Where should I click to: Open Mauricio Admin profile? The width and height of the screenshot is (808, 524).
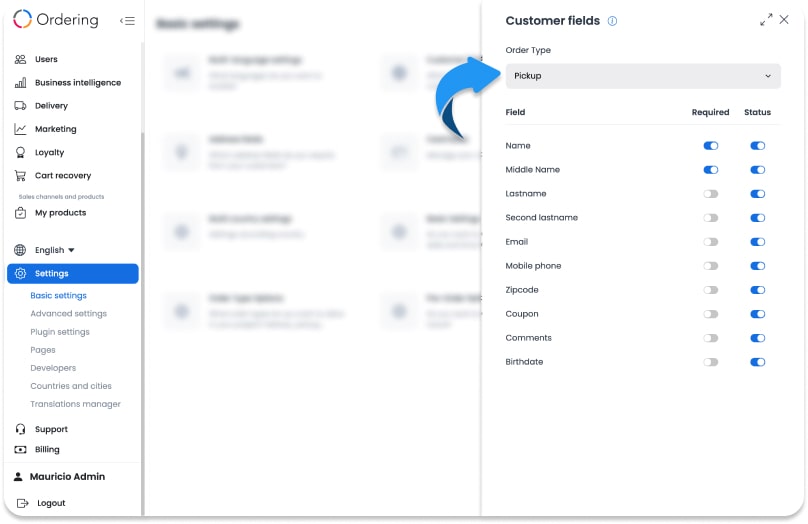pyautogui.click(x=67, y=477)
